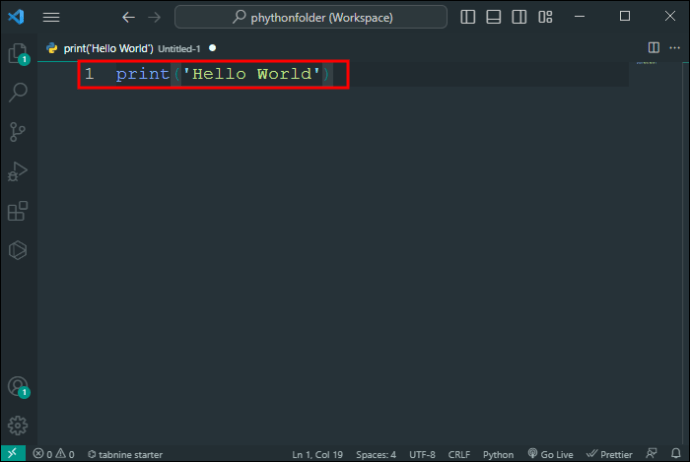The height and width of the screenshot is (462, 690).
Task: Change encoding via UTF-8
Action: [422, 454]
